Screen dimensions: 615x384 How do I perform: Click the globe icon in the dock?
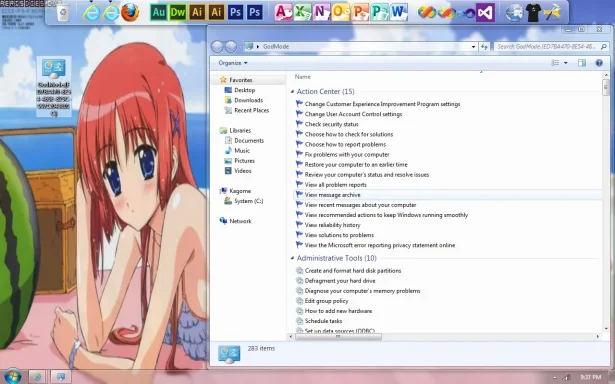click(514, 13)
